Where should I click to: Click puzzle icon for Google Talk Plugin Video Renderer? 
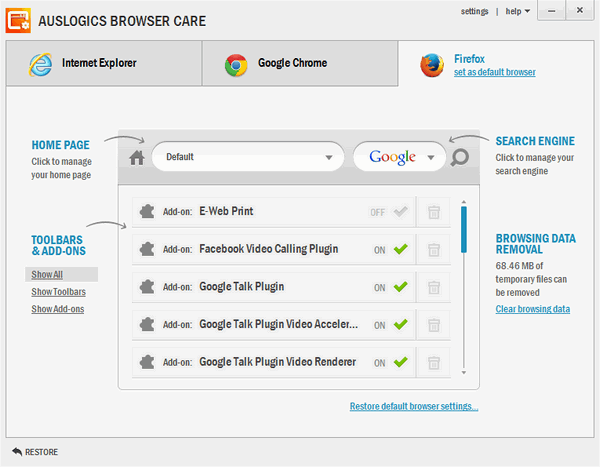(147, 362)
